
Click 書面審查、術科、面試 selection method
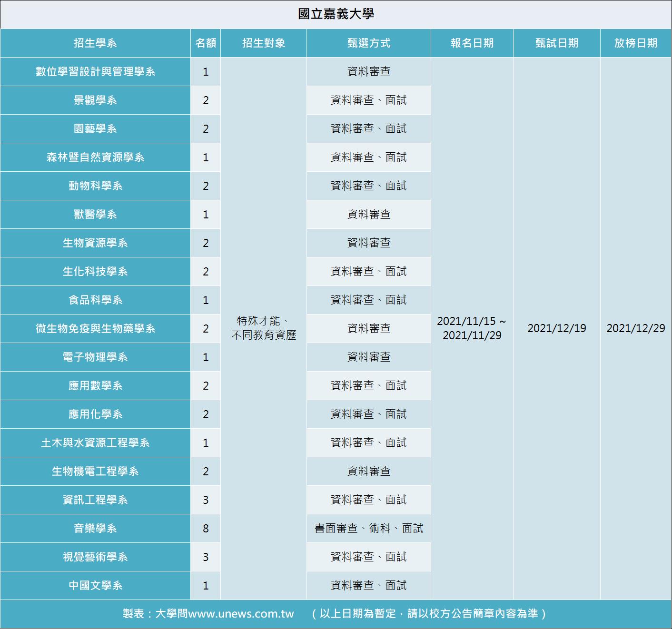tap(369, 529)
